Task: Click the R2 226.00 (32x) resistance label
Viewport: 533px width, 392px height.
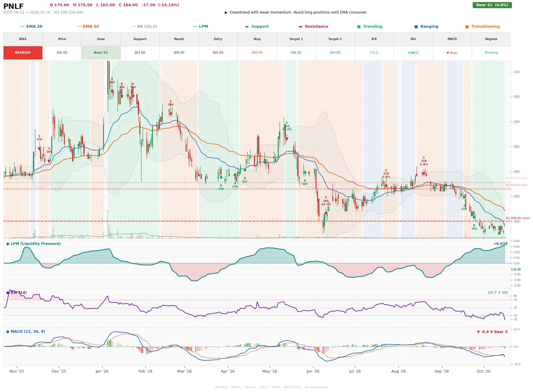Action: 517,185
